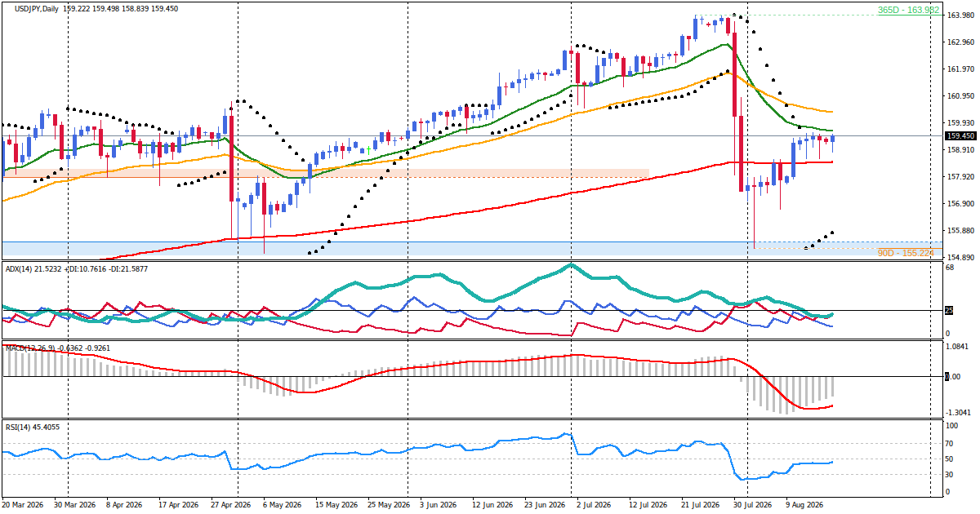
Task: Select the 90D - 155.224 level label
Action: [x=905, y=253]
